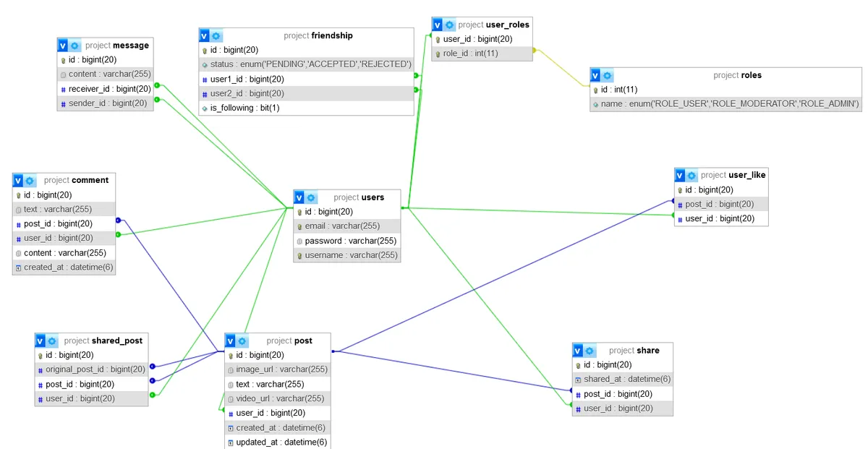Open the gear options of message table
This screenshot has width=868, height=449.
pos(75,45)
